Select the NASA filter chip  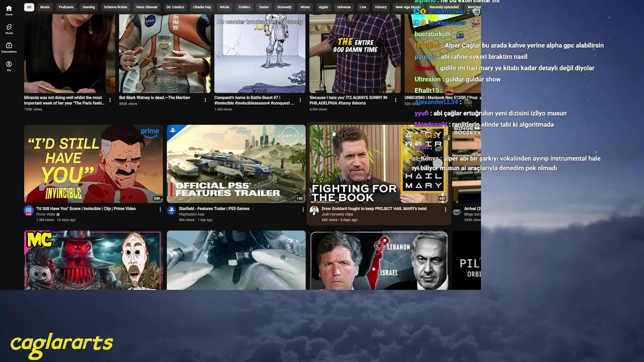pyautogui.click(x=224, y=7)
